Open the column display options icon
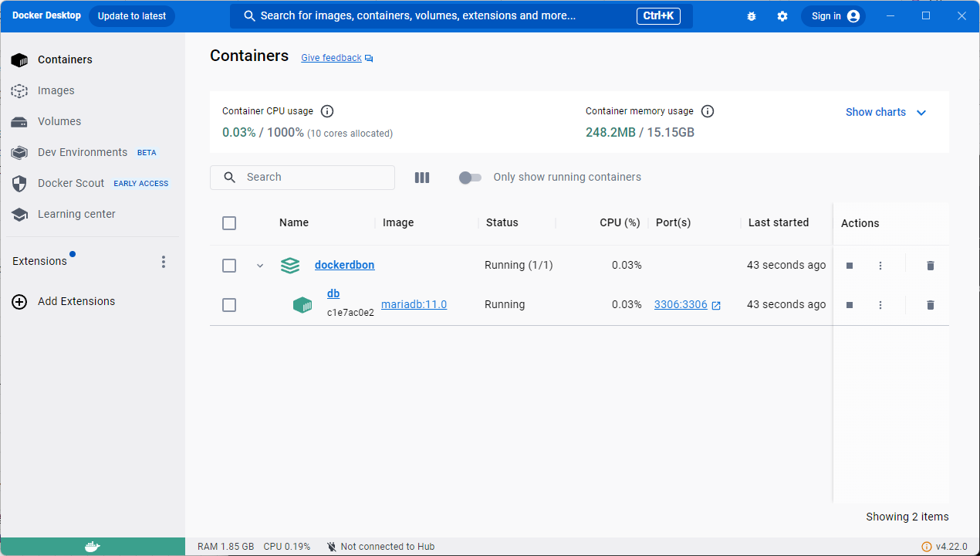980x556 pixels. coord(422,178)
